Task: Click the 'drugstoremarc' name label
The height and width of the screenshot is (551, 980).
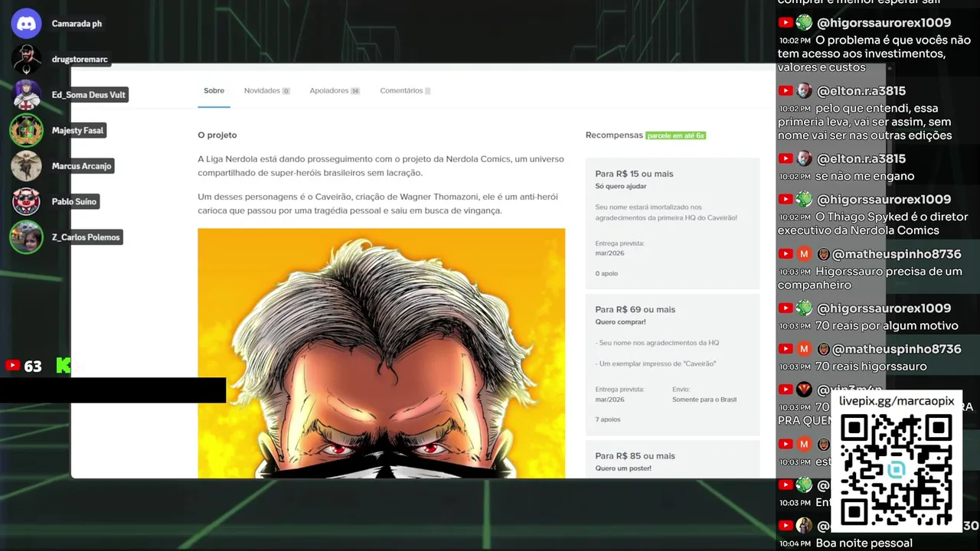Action: coord(80,59)
